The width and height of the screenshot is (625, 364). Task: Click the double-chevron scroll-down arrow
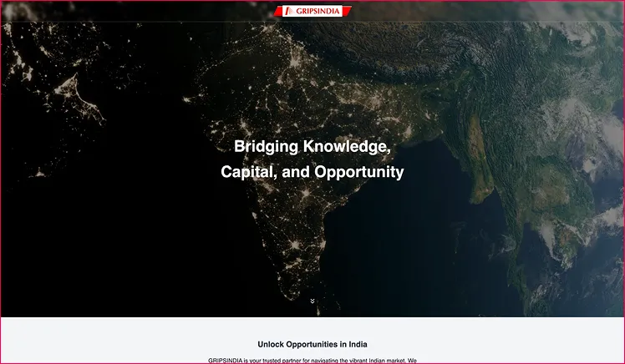pos(312,301)
